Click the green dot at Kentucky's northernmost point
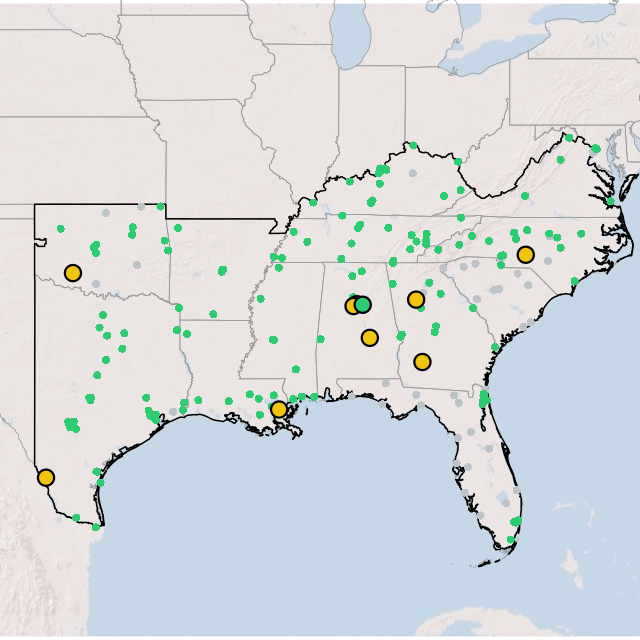This screenshot has height=640, width=640. (413, 145)
